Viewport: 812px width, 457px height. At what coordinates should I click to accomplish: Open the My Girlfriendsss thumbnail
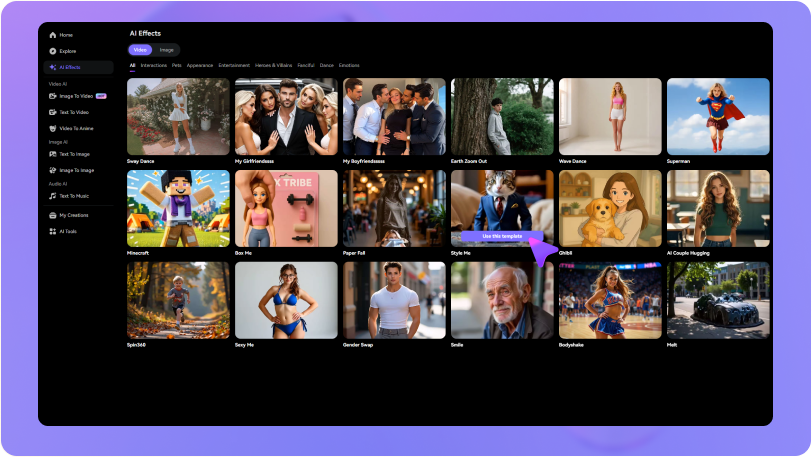286,117
